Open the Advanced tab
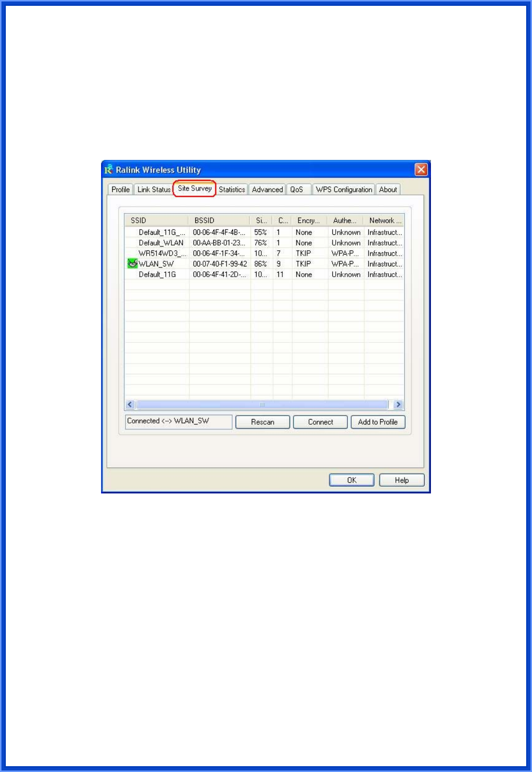This screenshot has height=772, width=532. (x=267, y=190)
